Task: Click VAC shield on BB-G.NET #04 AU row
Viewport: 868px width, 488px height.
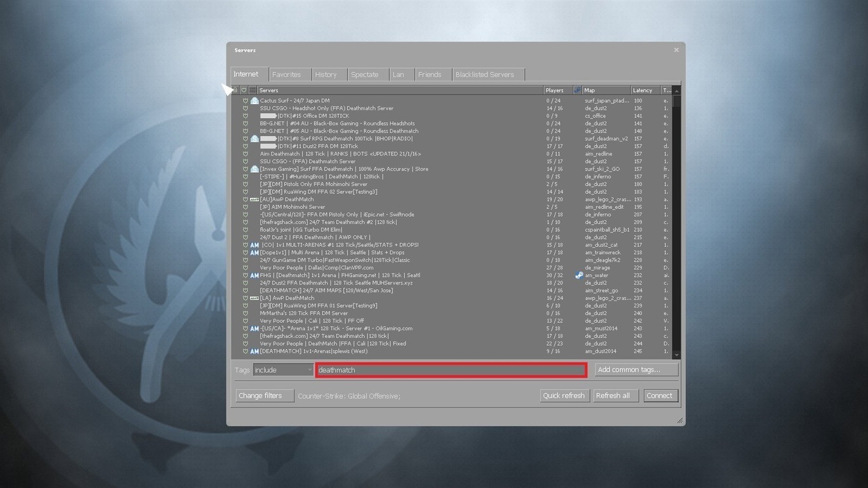Action: (245, 124)
